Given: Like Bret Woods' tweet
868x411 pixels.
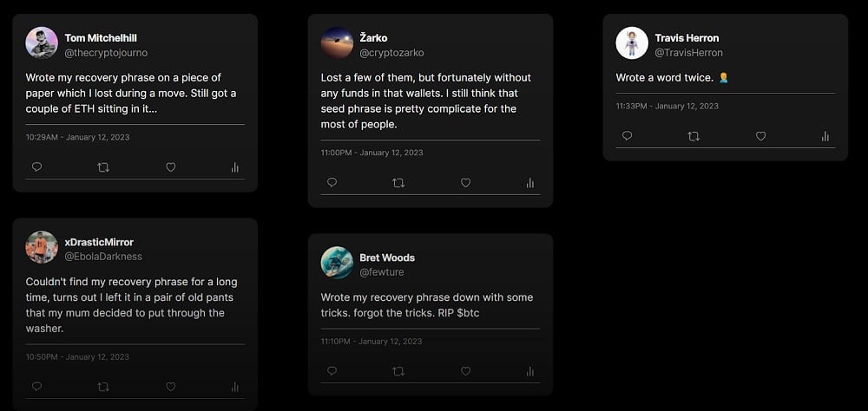Looking at the screenshot, I should click(x=465, y=371).
